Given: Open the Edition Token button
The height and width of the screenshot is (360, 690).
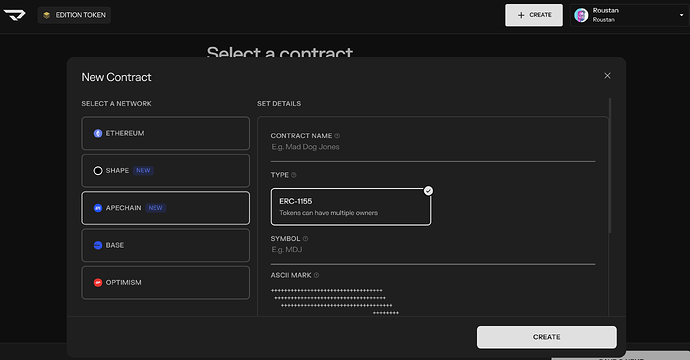Looking at the screenshot, I should coord(74,15).
